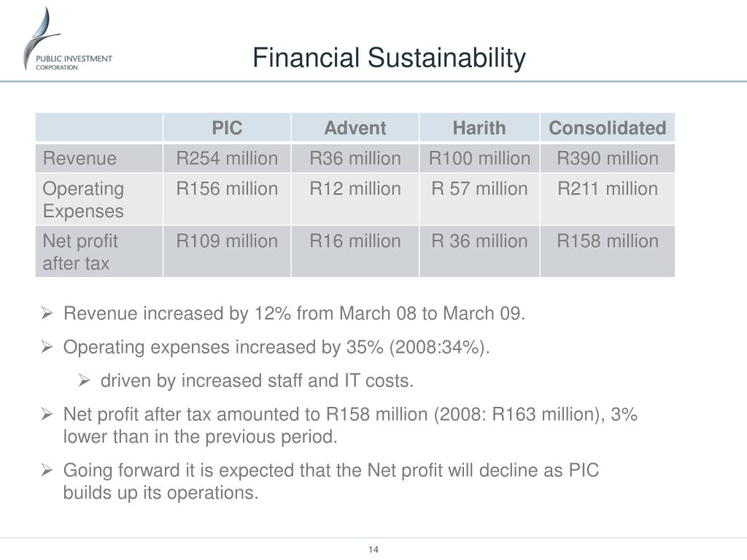Select the R12 million Advent expenses cell
Image resolution: width=747 pixels, height=560 pixels.
[x=355, y=199]
